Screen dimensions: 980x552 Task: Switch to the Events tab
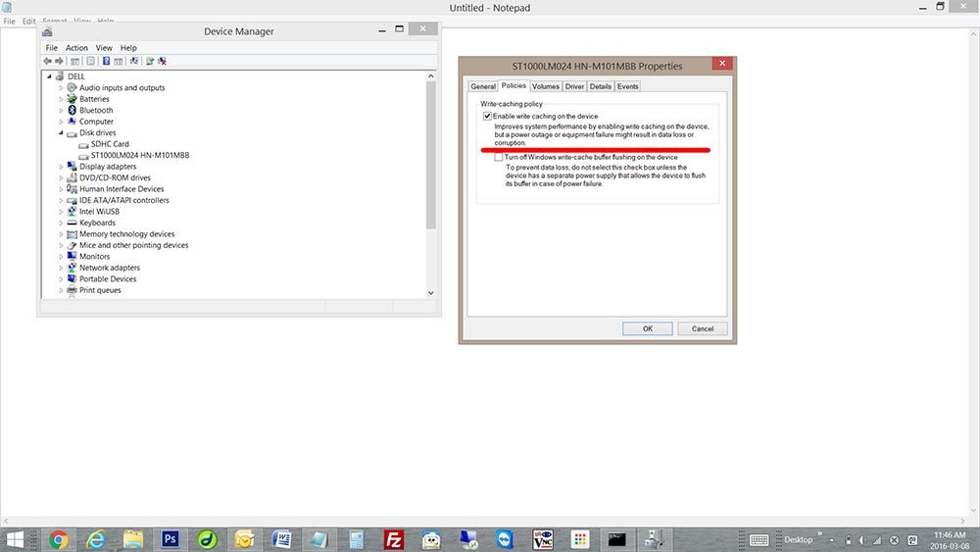[x=627, y=87]
